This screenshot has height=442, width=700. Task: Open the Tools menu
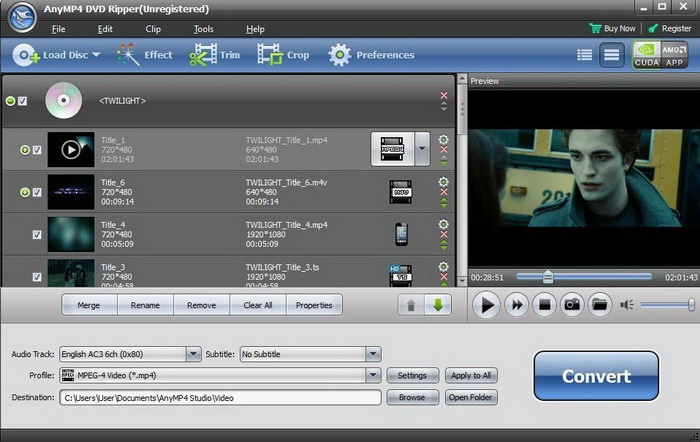pyautogui.click(x=203, y=29)
